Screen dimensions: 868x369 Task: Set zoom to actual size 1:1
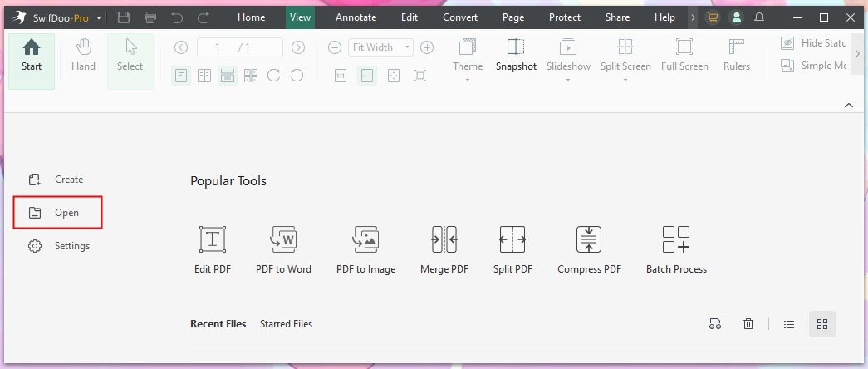click(341, 76)
